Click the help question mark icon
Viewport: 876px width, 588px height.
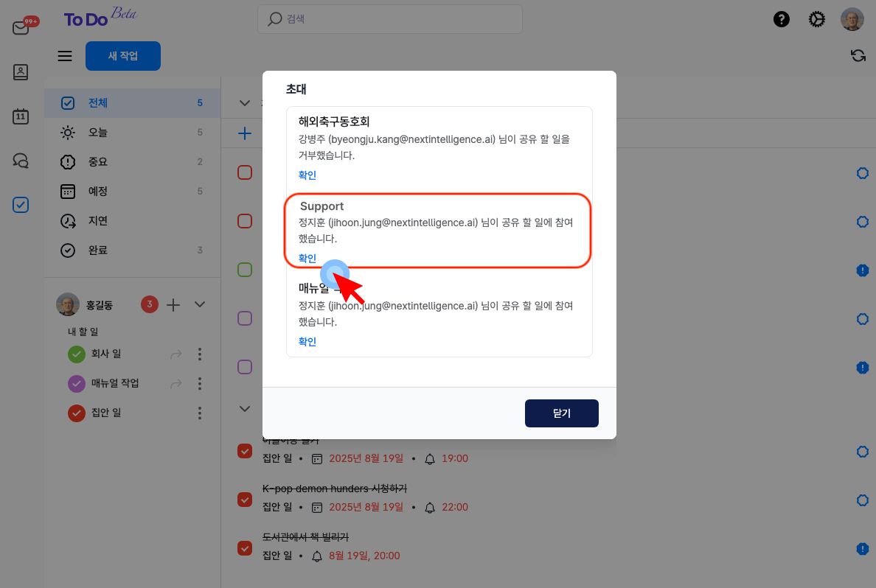[781, 20]
